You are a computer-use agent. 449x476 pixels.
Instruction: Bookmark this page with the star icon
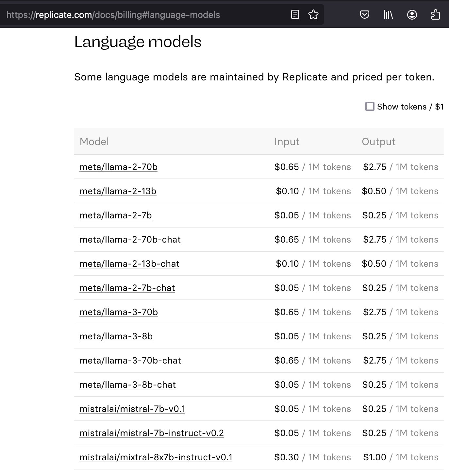[x=313, y=15]
